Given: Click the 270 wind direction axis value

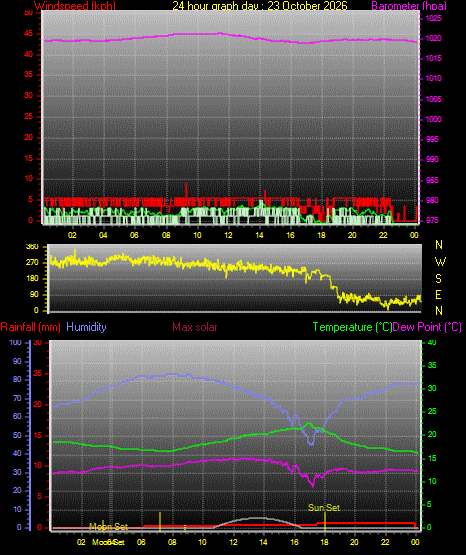Looking at the screenshot, I should pyautogui.click(x=32, y=263).
